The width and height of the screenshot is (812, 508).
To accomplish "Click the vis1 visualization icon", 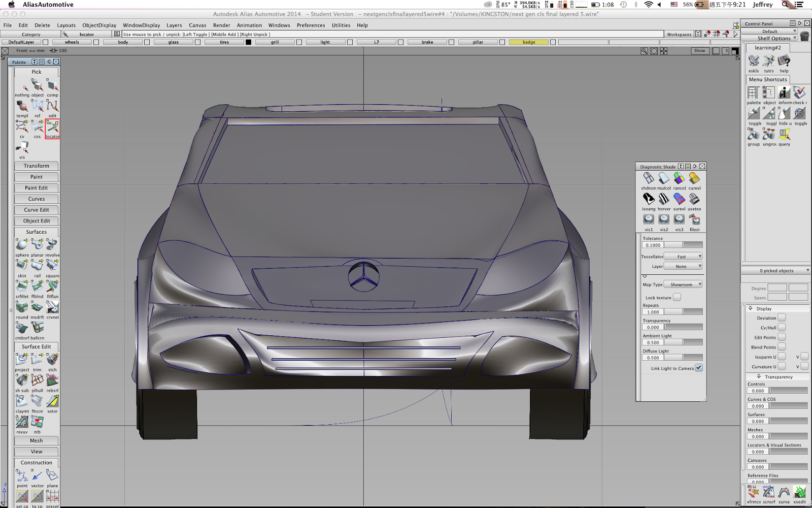I will pos(648,219).
